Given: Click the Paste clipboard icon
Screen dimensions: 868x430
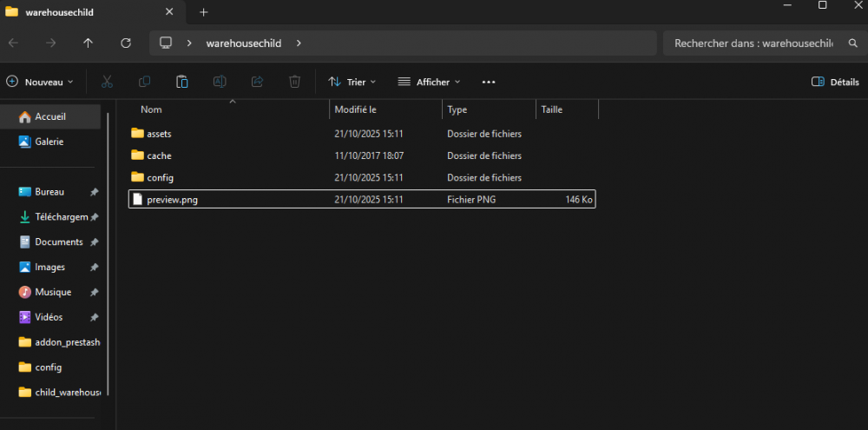Looking at the screenshot, I should pyautogui.click(x=182, y=82).
